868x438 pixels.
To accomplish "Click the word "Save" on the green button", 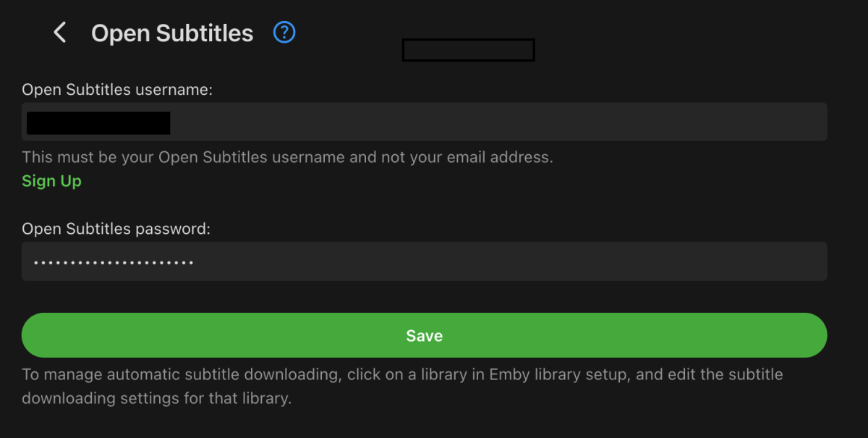I will (425, 336).
